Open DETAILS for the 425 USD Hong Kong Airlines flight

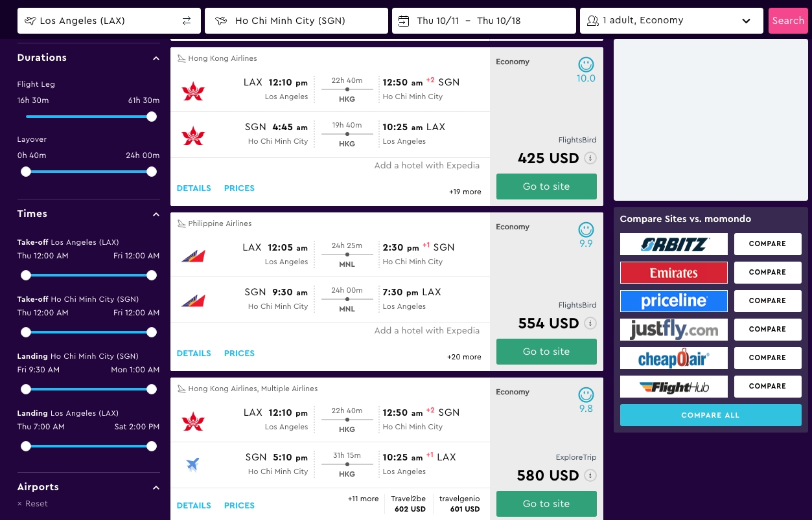coord(194,188)
